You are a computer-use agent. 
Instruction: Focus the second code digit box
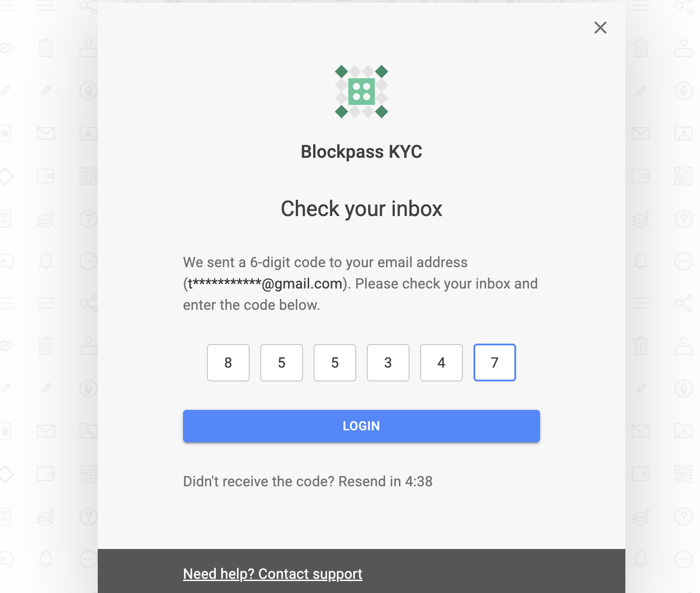[x=282, y=363]
